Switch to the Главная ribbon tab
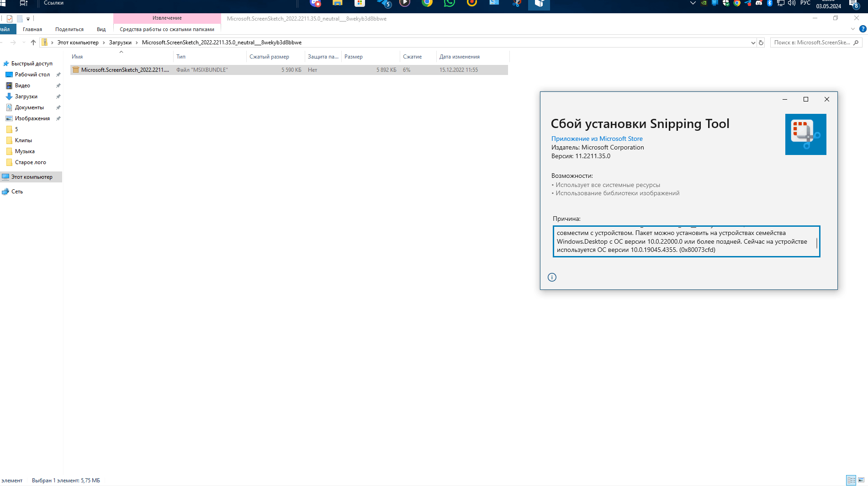The image size is (868, 486). (32, 29)
